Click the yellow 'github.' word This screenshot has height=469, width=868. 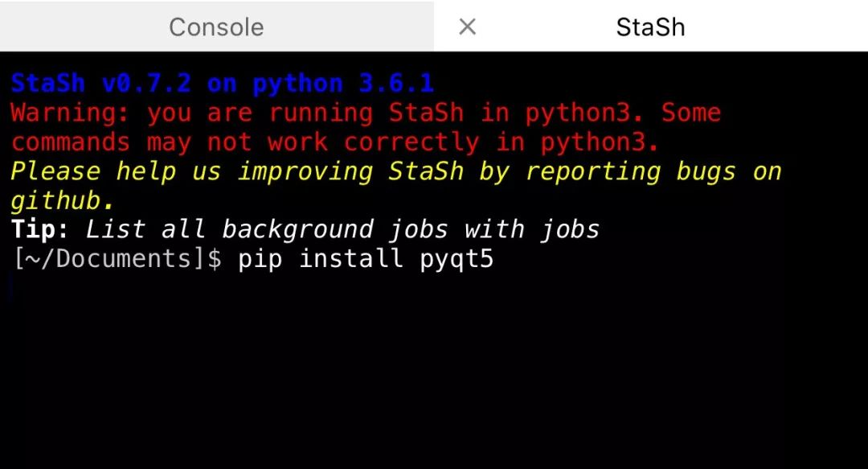click(x=63, y=200)
